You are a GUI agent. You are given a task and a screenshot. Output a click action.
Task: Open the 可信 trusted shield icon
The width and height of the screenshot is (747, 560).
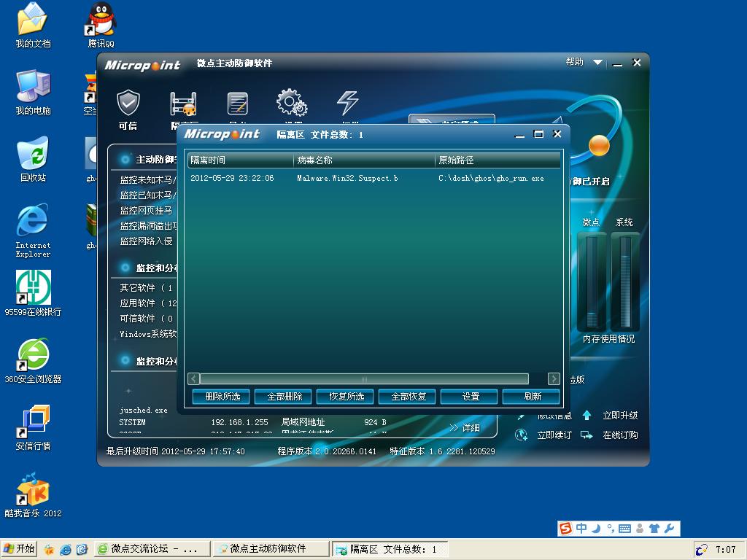[x=128, y=103]
